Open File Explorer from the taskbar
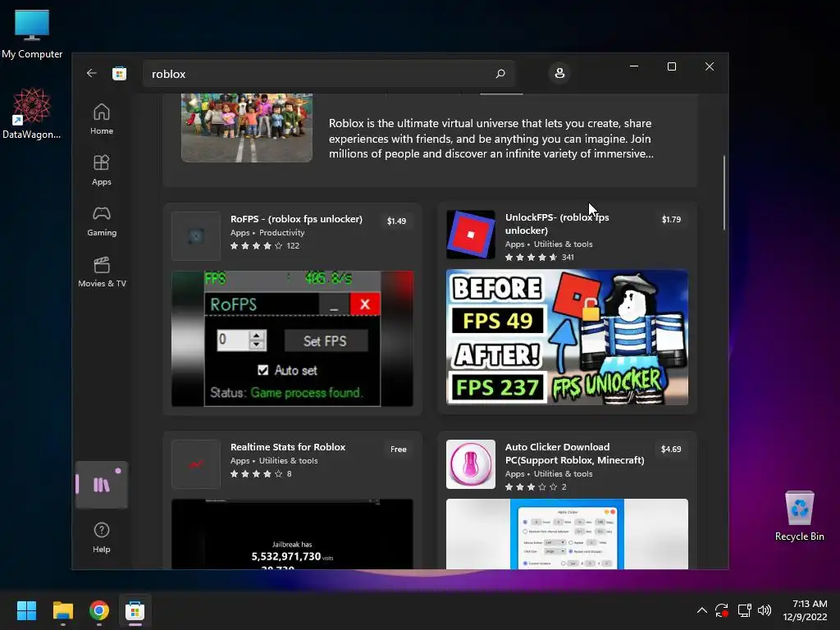Image resolution: width=840 pixels, height=630 pixels. click(62, 610)
